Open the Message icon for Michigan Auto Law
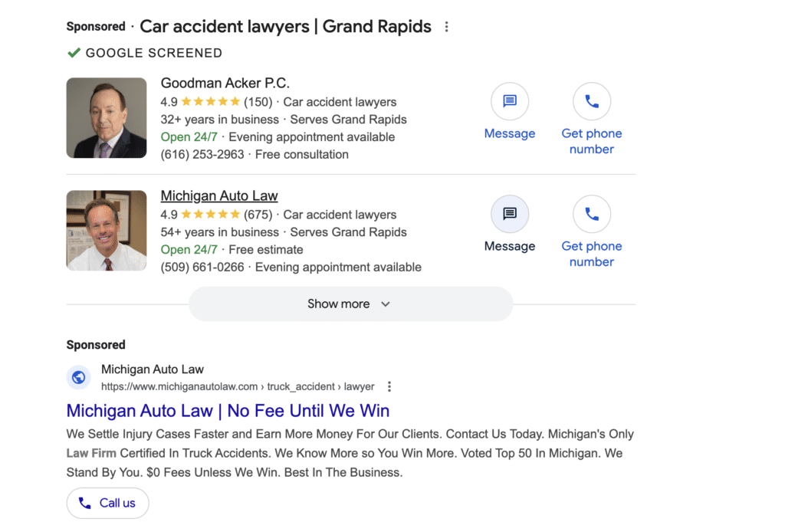The width and height of the screenshot is (785, 532). click(510, 214)
